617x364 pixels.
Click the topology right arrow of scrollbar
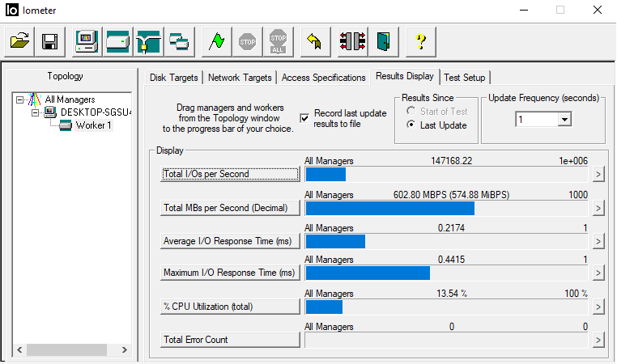point(125,349)
